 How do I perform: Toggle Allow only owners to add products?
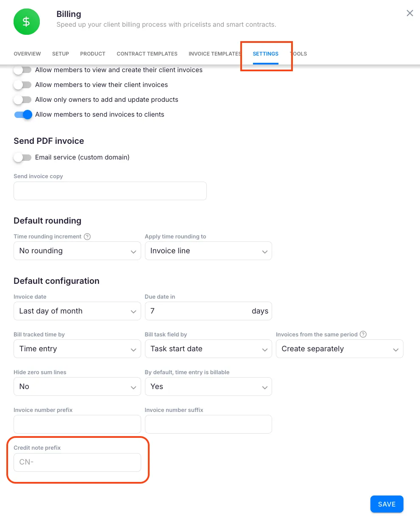22,100
